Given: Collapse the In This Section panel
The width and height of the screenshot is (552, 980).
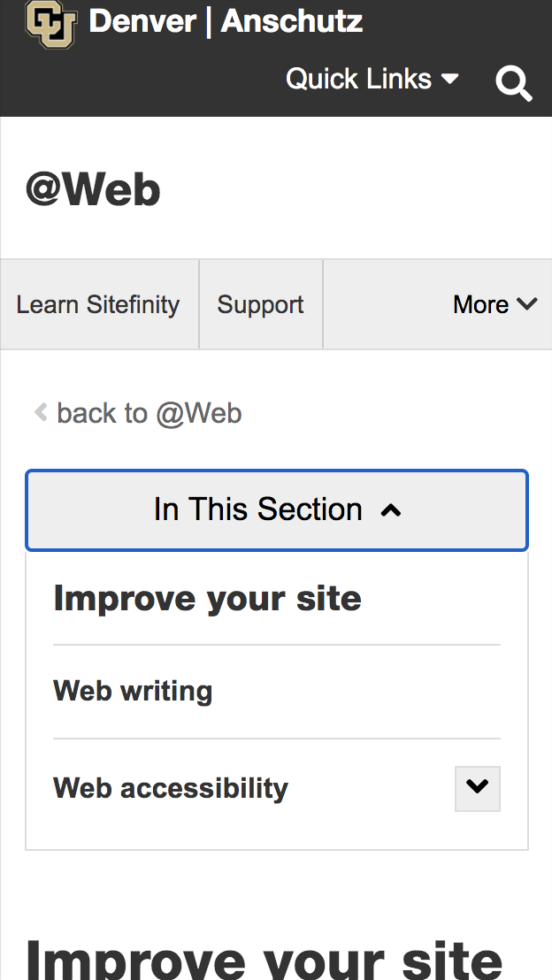Looking at the screenshot, I should pos(277,510).
